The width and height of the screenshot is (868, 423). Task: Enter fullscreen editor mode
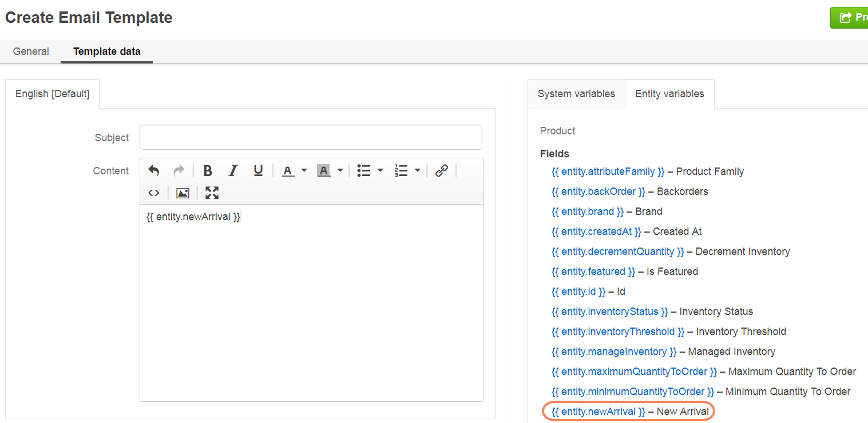[212, 193]
